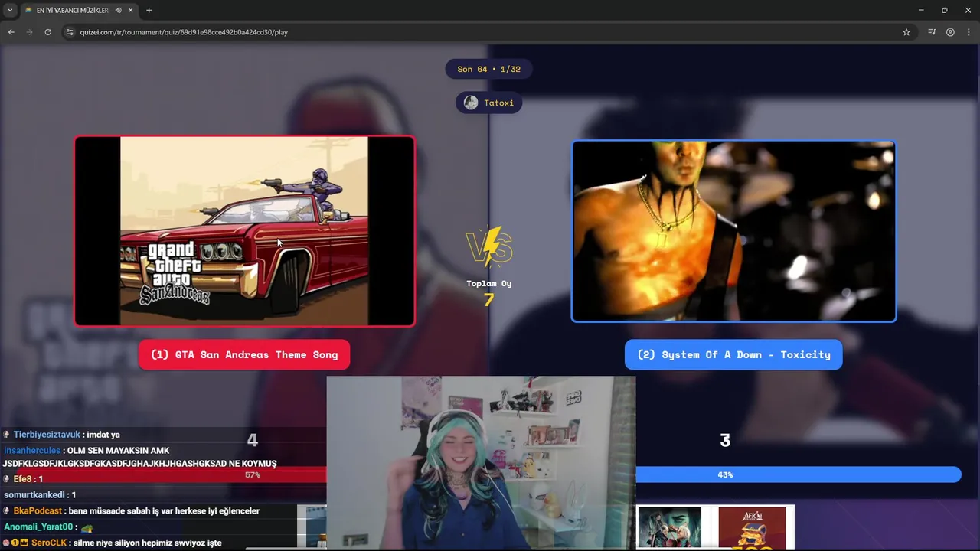
Task: Click the browser back arrow
Action: click(11, 32)
